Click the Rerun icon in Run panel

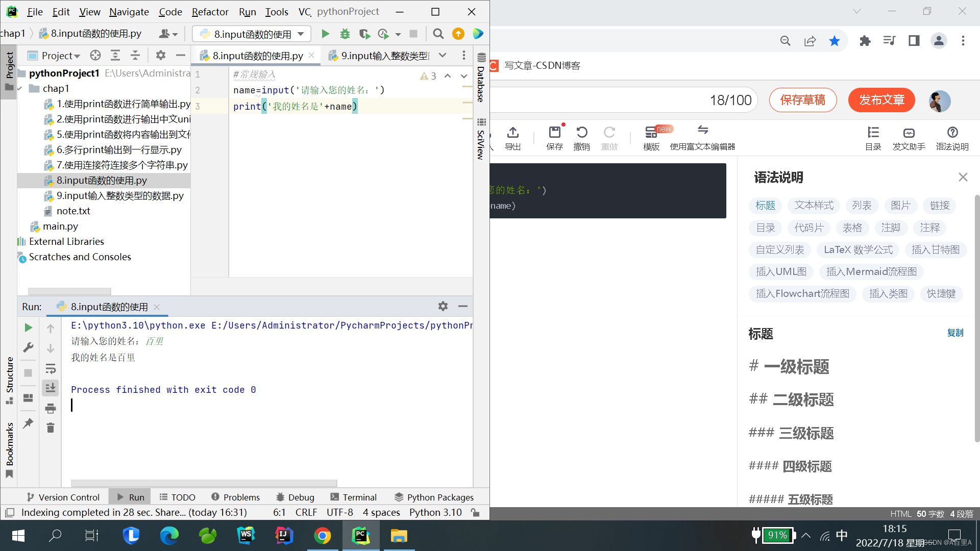tap(29, 328)
